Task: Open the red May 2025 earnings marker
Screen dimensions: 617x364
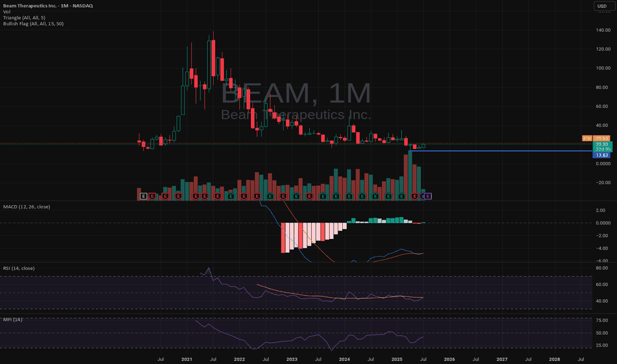Action: coord(414,196)
